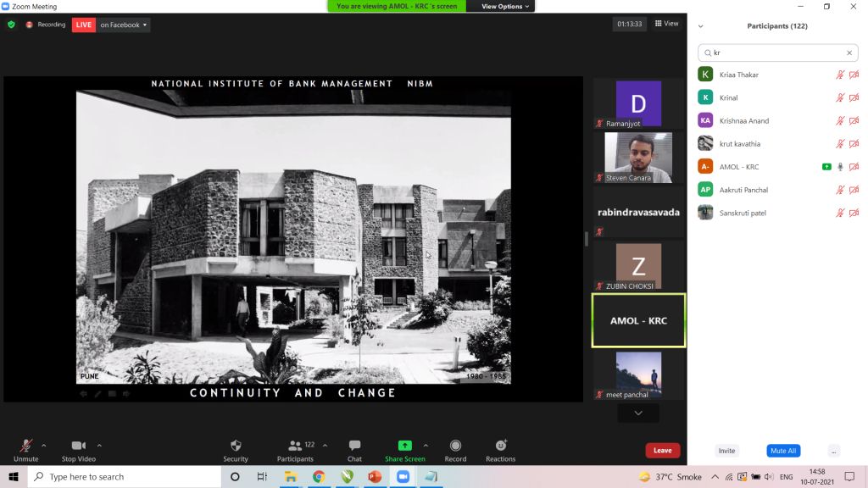Screen dimensions: 868x488
Task: Open File Explorer from the taskbar
Action: (x=291, y=476)
